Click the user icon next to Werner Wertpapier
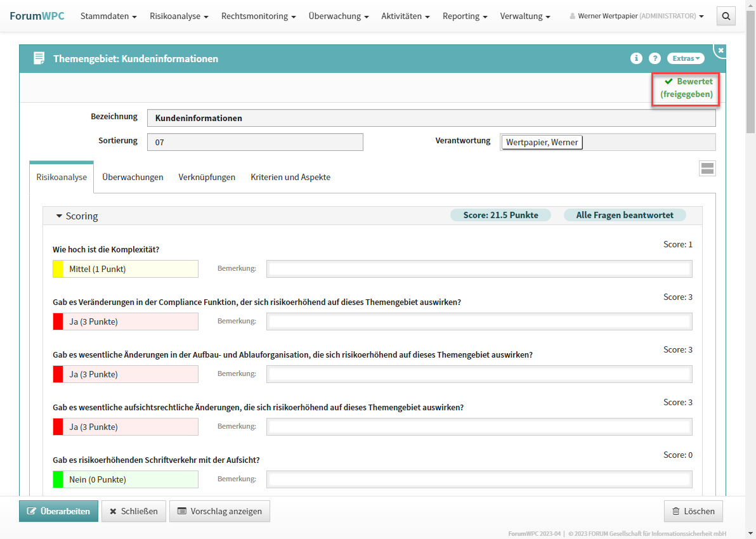This screenshot has width=756, height=539. click(x=573, y=16)
